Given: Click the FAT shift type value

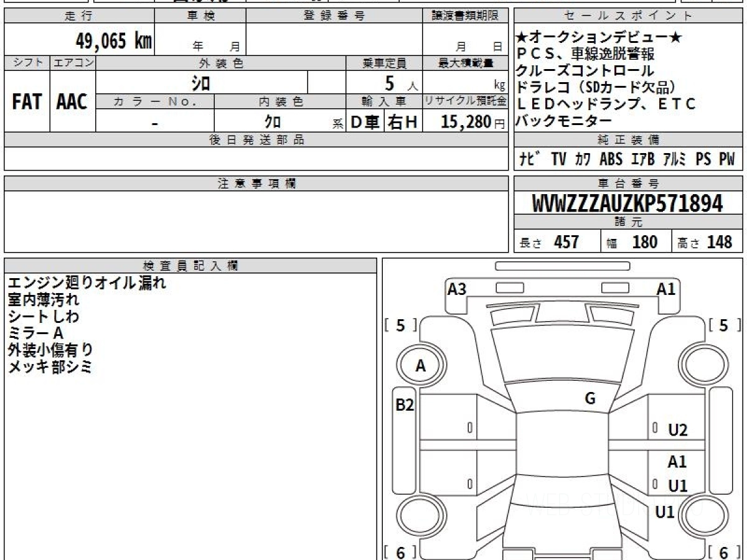Looking at the screenshot, I should click(x=27, y=102).
